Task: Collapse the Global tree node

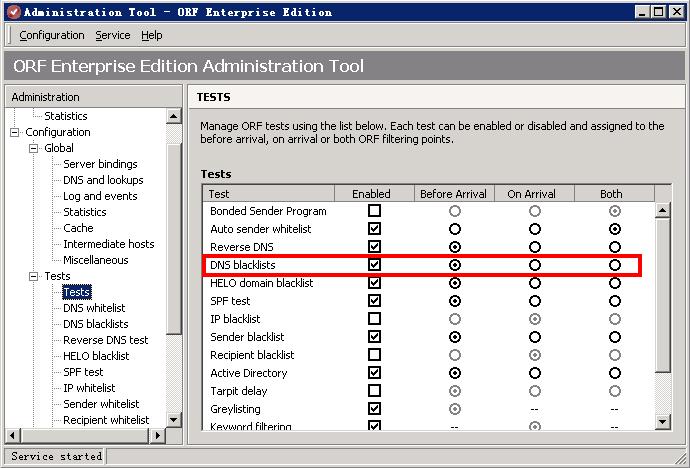Action: click(x=33, y=148)
